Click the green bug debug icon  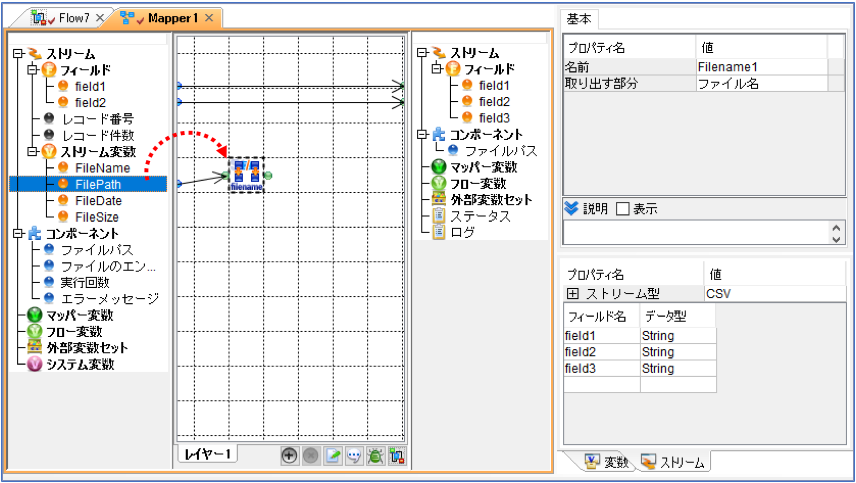375,455
